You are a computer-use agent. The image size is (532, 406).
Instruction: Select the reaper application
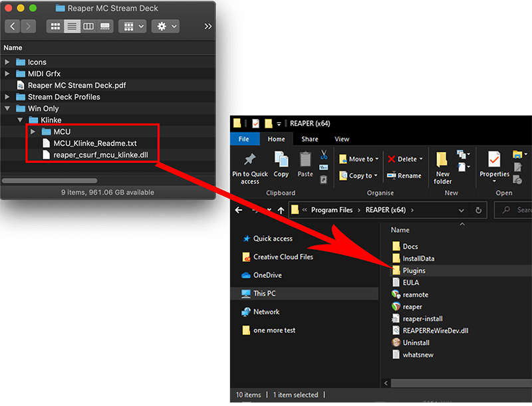pyautogui.click(x=407, y=307)
